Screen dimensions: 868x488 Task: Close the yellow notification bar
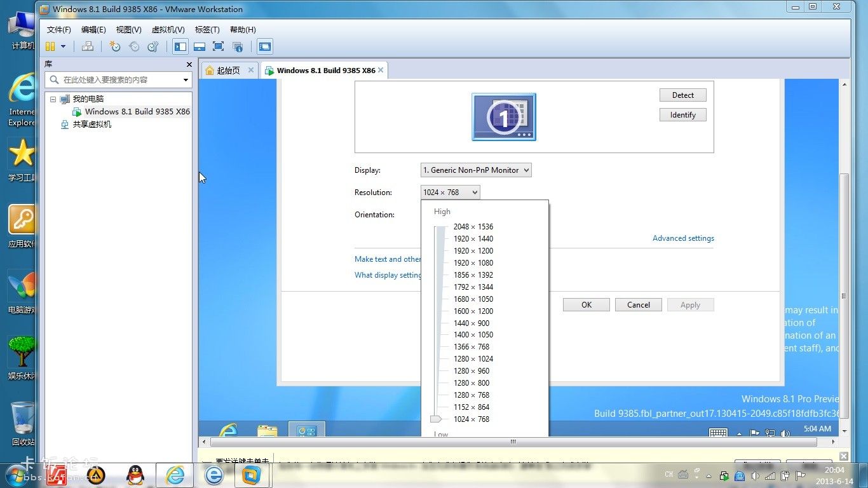[x=844, y=456]
